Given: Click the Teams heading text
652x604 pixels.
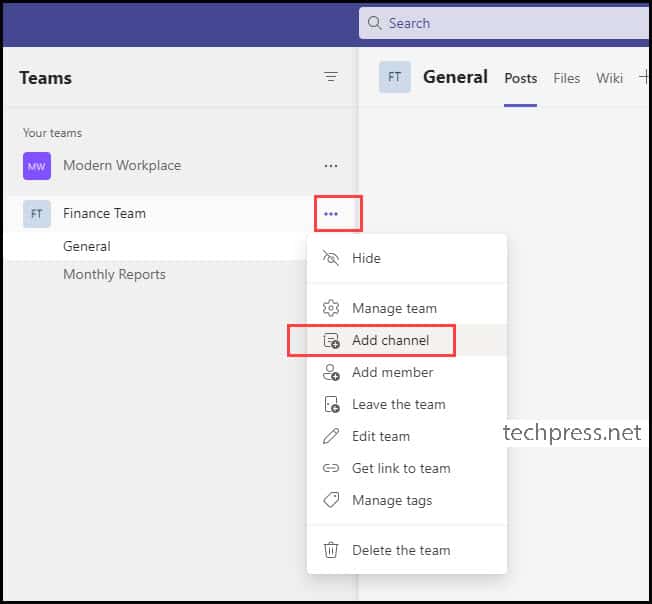Looking at the screenshot, I should coord(46,78).
